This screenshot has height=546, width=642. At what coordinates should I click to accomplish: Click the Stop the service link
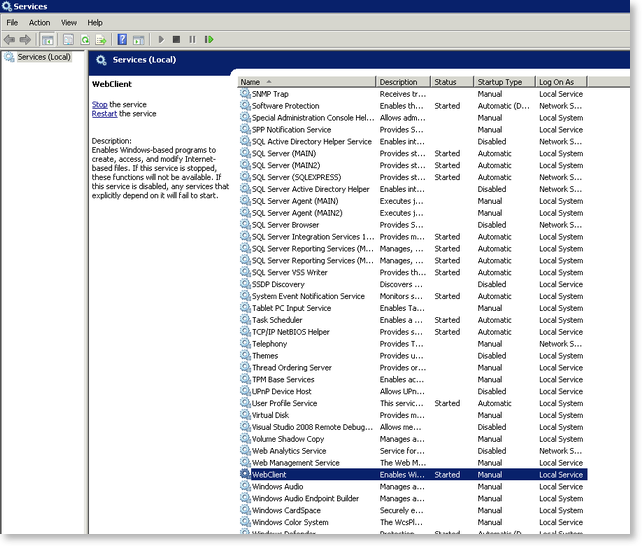tap(99, 104)
